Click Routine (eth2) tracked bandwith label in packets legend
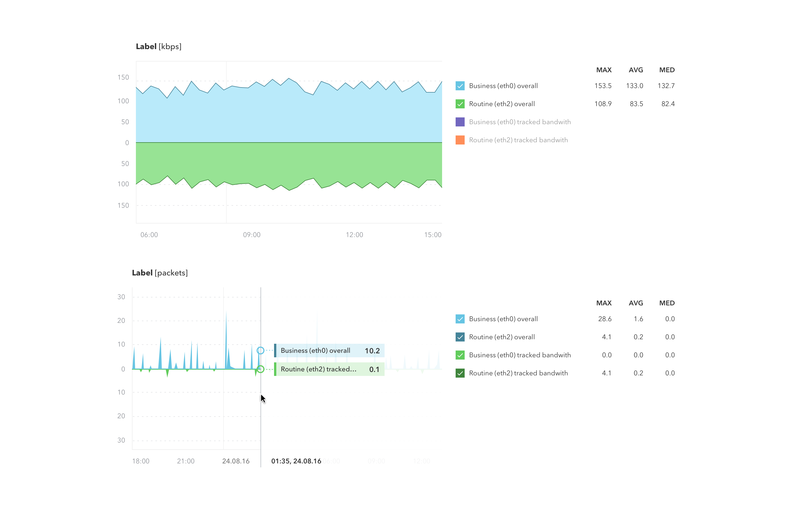812x508 pixels. (x=518, y=373)
